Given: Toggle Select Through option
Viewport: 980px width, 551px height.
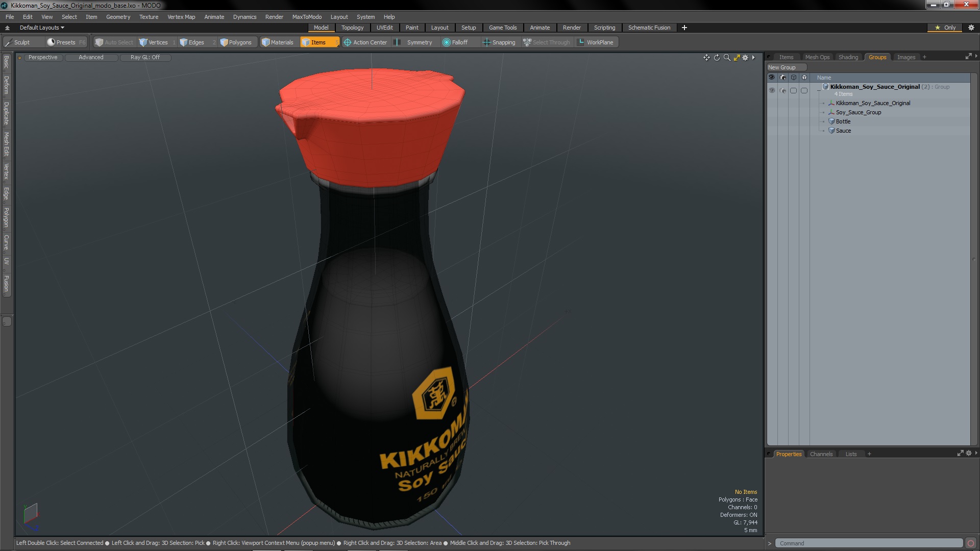Looking at the screenshot, I should (547, 42).
